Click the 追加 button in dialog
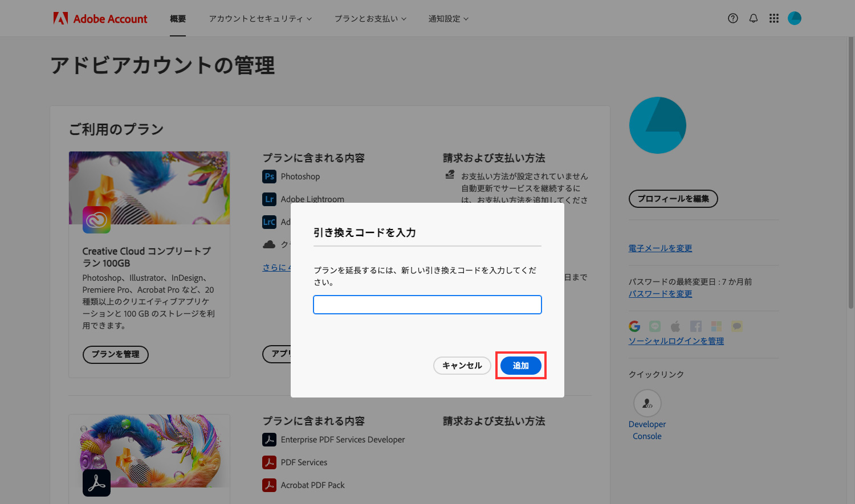 click(x=521, y=366)
